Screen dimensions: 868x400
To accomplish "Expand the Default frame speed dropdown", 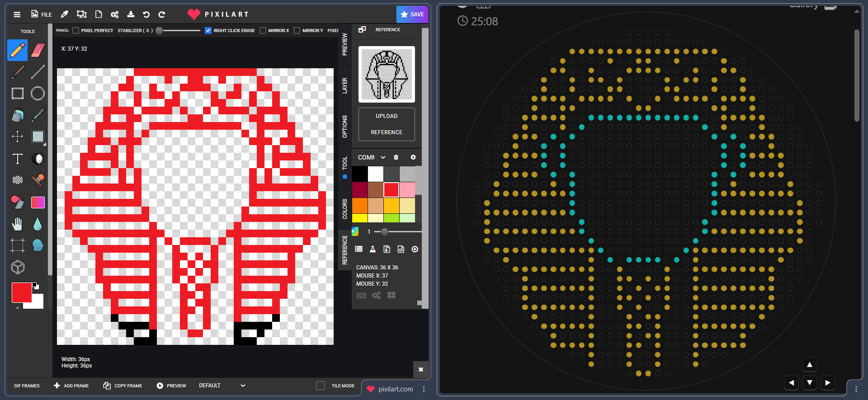I will coord(222,386).
